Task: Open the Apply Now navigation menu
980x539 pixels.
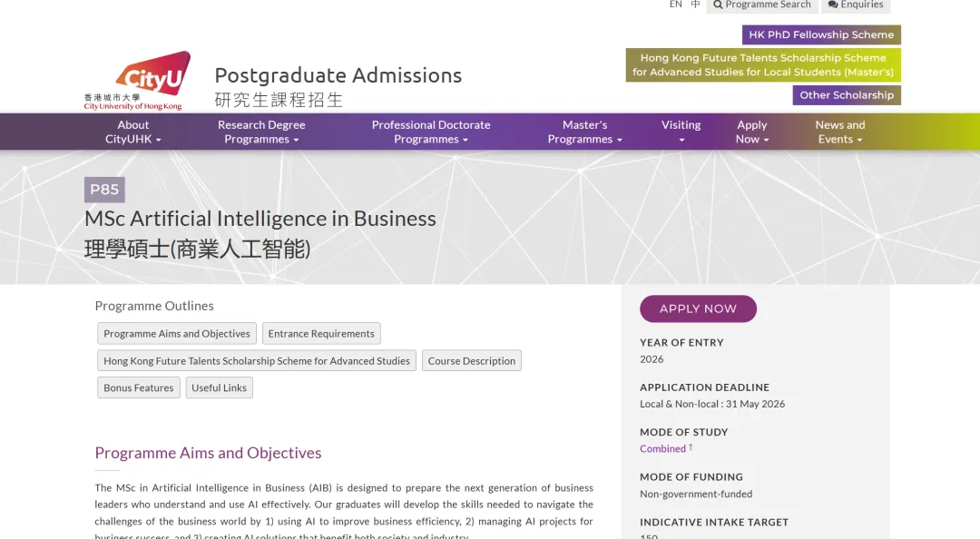Action: click(x=751, y=132)
